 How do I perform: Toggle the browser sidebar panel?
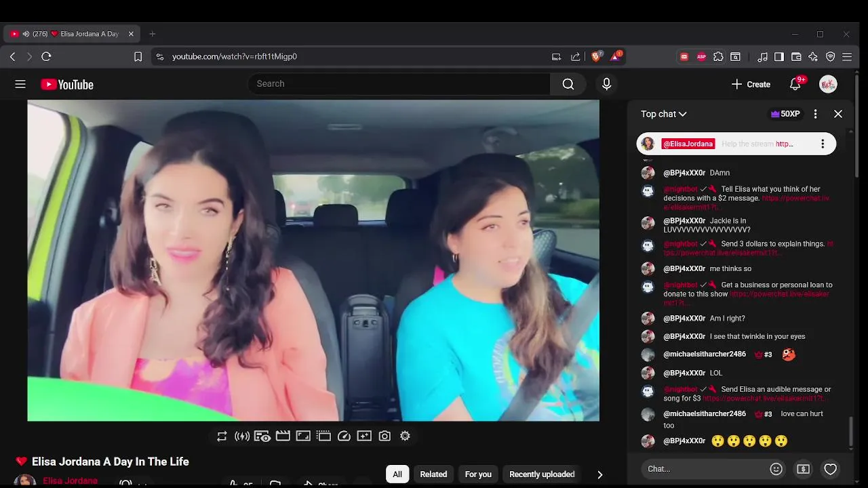pyautogui.click(x=779, y=57)
